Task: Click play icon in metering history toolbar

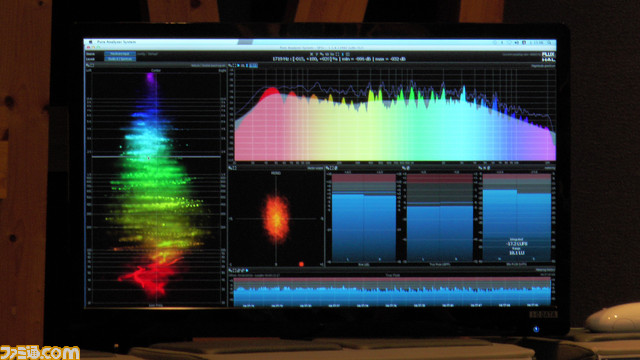Action: pyautogui.click(x=247, y=270)
